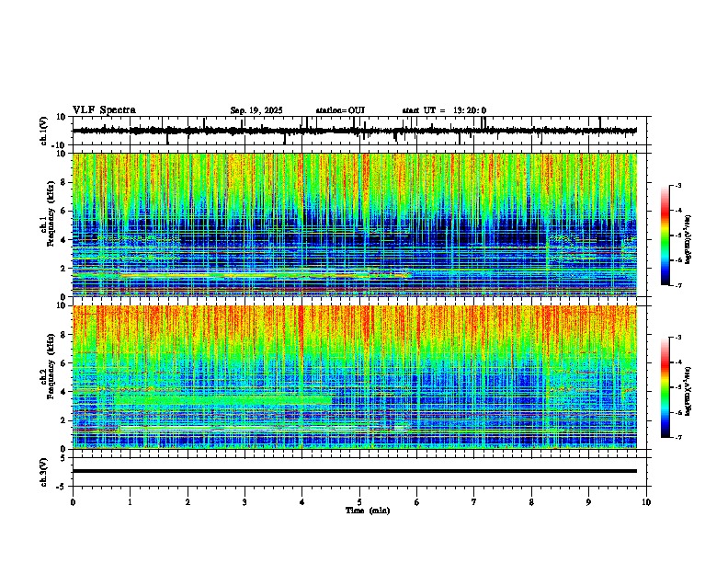The height and width of the screenshot is (563, 728).
Task: Click the 8 kHz tick on ch.2 frequency axis
Action: coord(64,335)
